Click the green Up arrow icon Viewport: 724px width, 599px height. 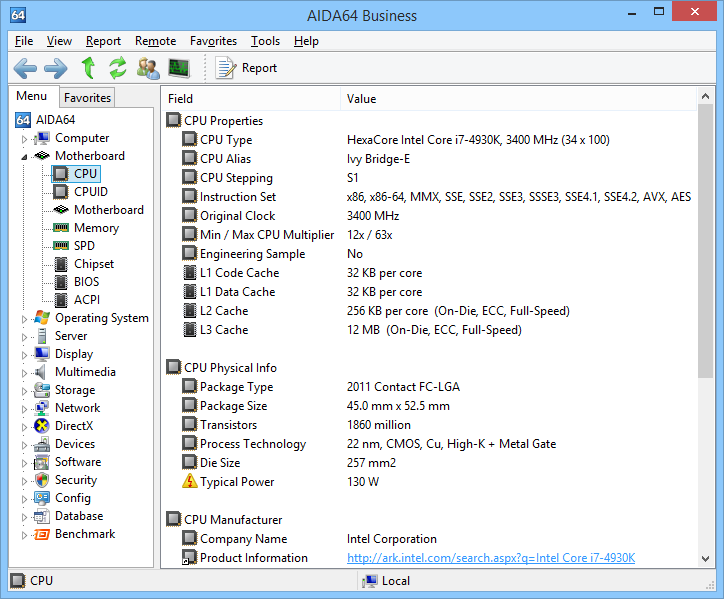pos(88,68)
